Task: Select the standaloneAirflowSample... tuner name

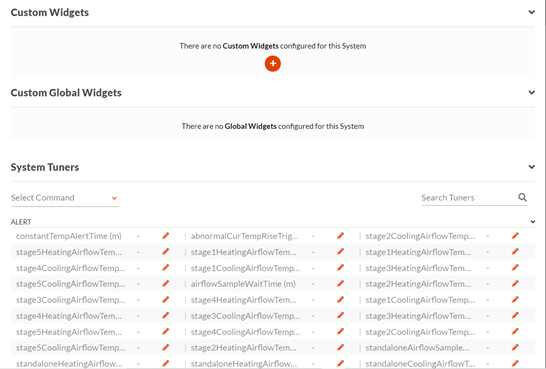Action: click(417, 347)
